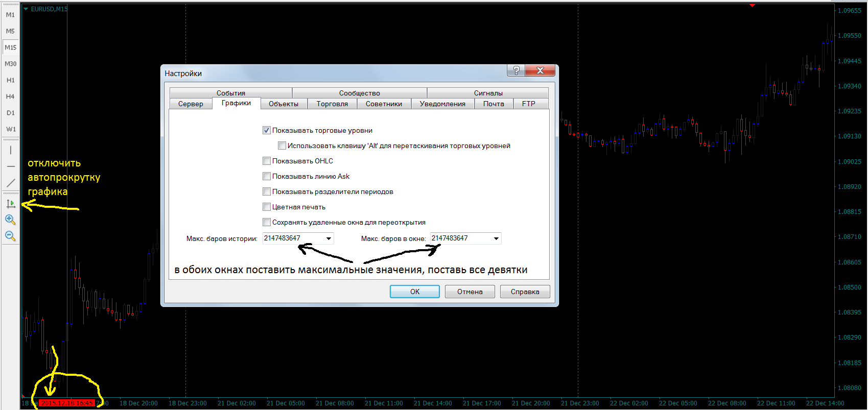
Task: Zoom in on the chart
Action: pos(10,220)
